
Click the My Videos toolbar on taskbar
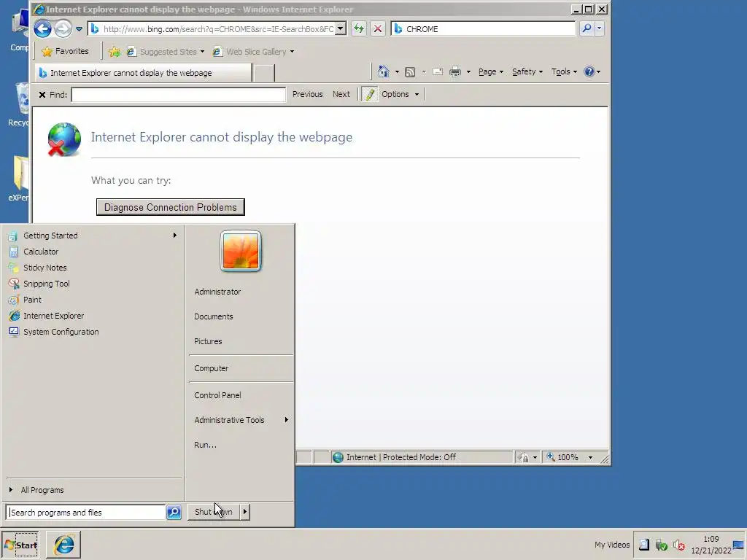612,545
